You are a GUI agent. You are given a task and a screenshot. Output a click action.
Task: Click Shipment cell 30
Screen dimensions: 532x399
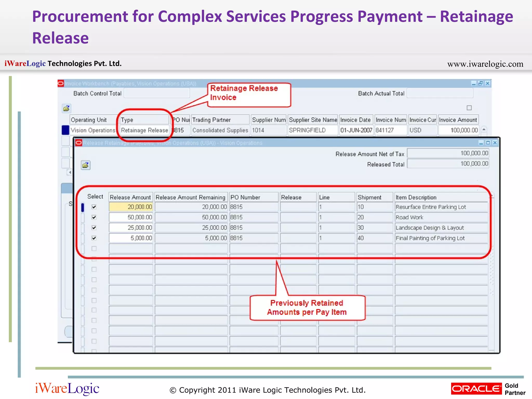click(375, 228)
